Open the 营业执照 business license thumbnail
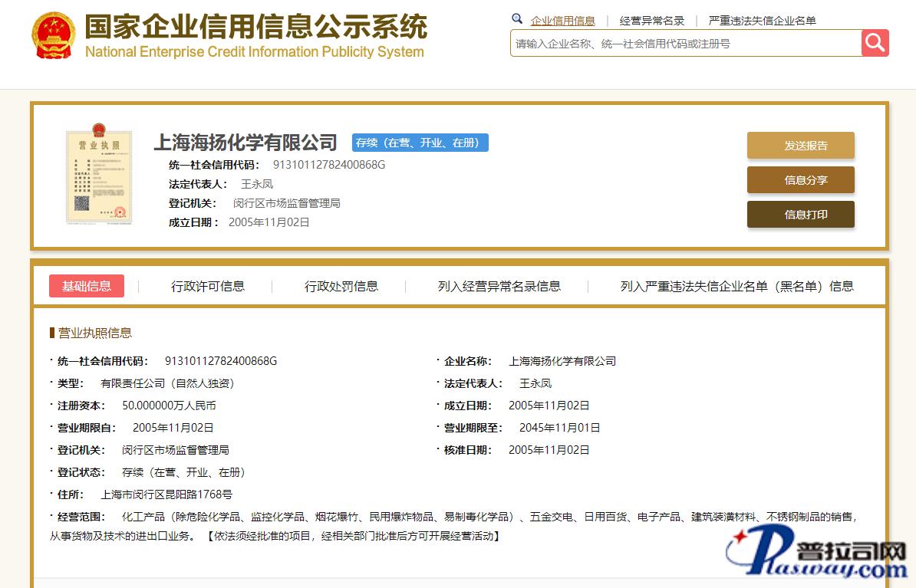The image size is (916, 588). [98, 177]
